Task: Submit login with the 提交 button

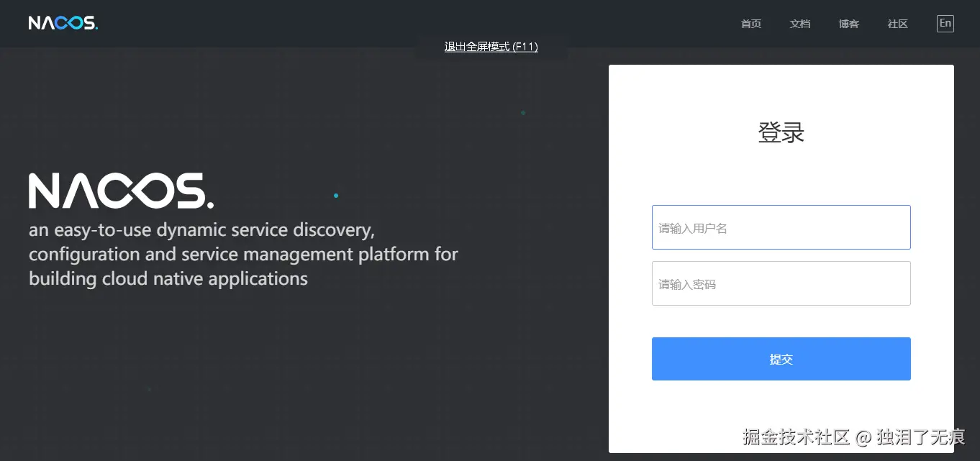Action: tap(781, 359)
